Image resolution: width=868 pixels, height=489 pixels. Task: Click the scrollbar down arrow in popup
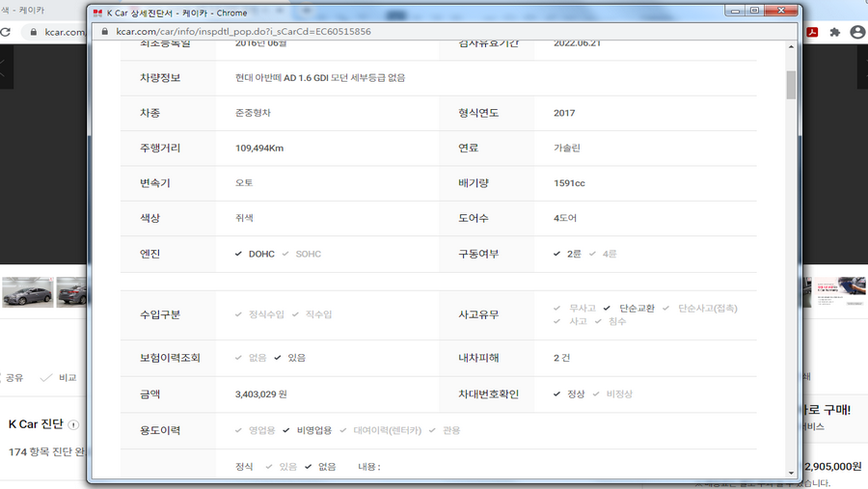coord(791,473)
